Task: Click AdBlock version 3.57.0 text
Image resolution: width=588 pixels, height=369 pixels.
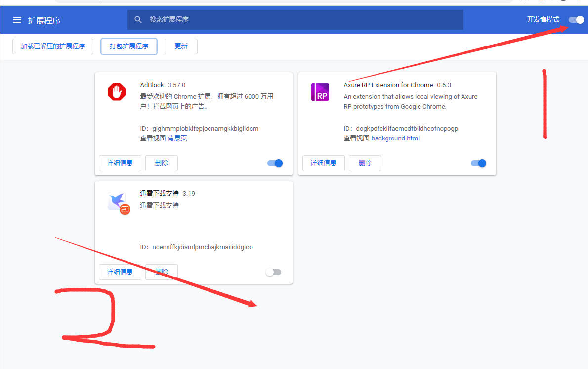Action: pyautogui.click(x=176, y=85)
